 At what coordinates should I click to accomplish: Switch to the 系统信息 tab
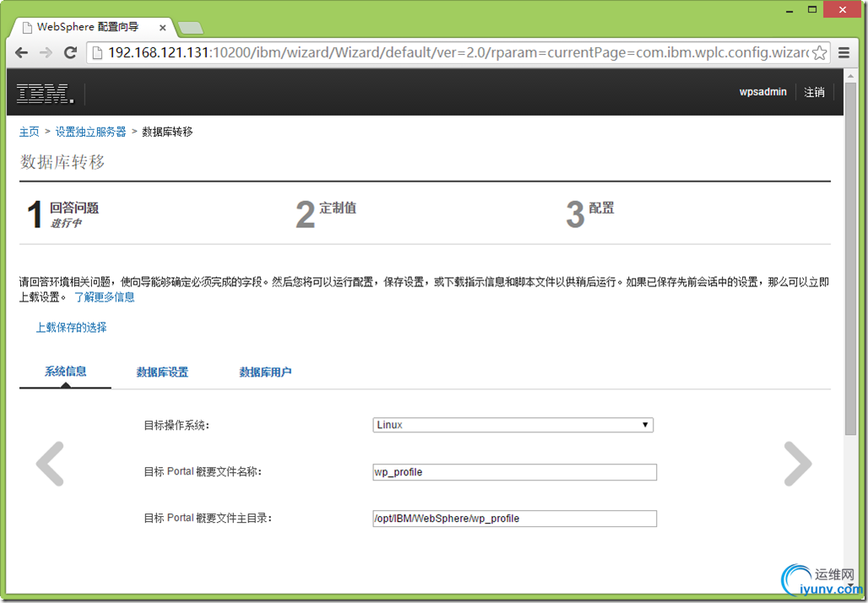click(65, 372)
